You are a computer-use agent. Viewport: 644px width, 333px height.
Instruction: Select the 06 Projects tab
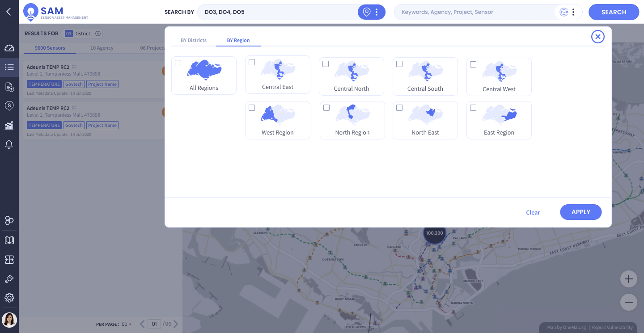point(153,48)
